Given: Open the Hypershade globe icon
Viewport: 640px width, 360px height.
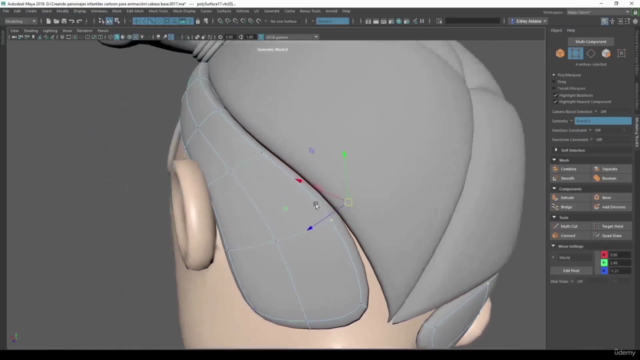Looking at the screenshot, I should tap(399, 21).
